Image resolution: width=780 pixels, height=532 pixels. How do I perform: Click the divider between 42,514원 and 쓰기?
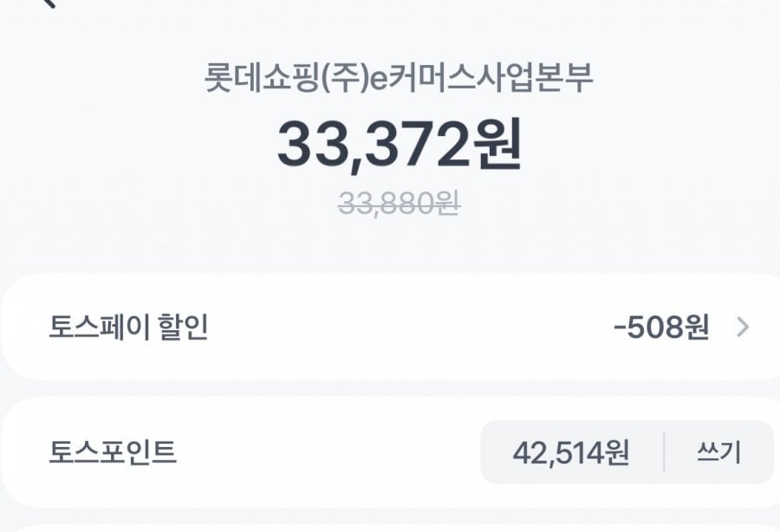click(664, 452)
